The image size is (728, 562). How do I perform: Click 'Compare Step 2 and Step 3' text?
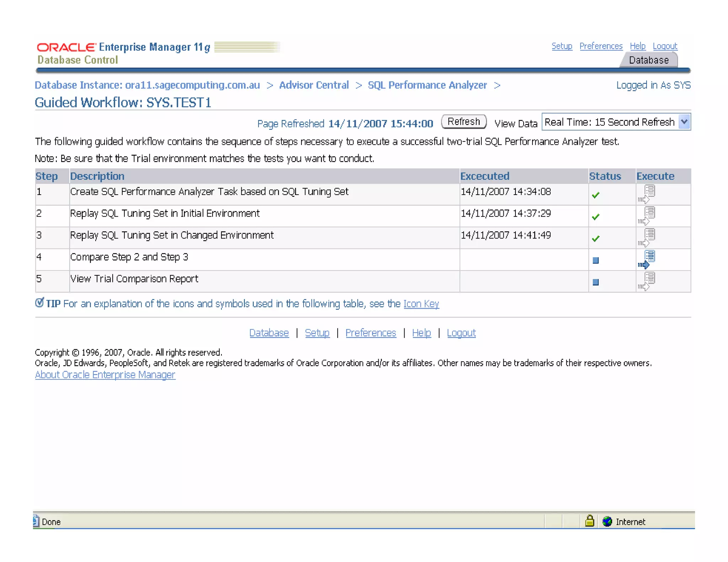[129, 257]
